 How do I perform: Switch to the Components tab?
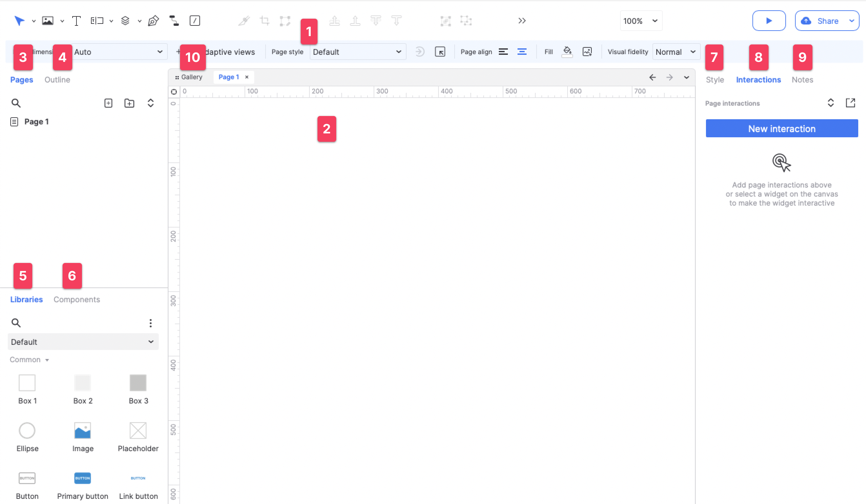[x=77, y=299]
